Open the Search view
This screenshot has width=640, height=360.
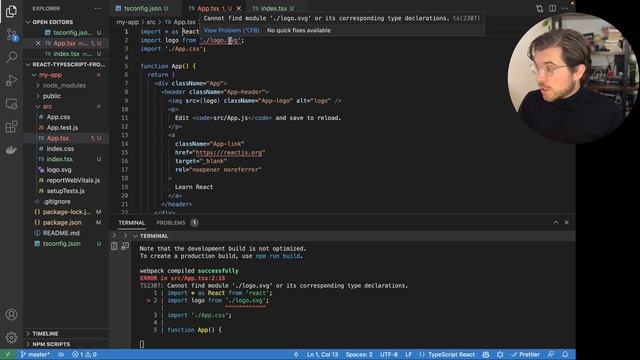point(11,57)
